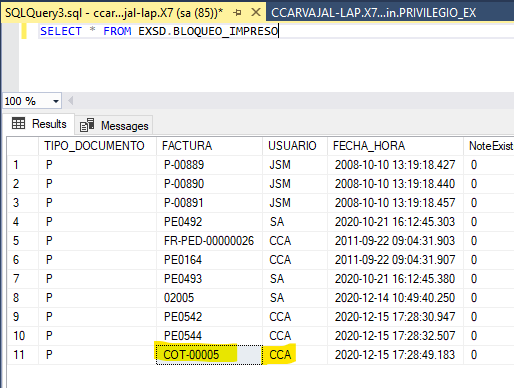This screenshot has width=514, height=388.
Task: Click the date 2020-10-21 16:12:45.380
Action: pyautogui.click(x=395, y=279)
